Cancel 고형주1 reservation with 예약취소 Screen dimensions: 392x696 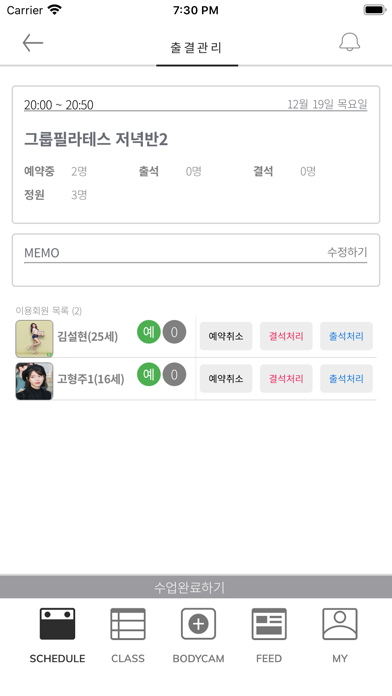tap(226, 379)
